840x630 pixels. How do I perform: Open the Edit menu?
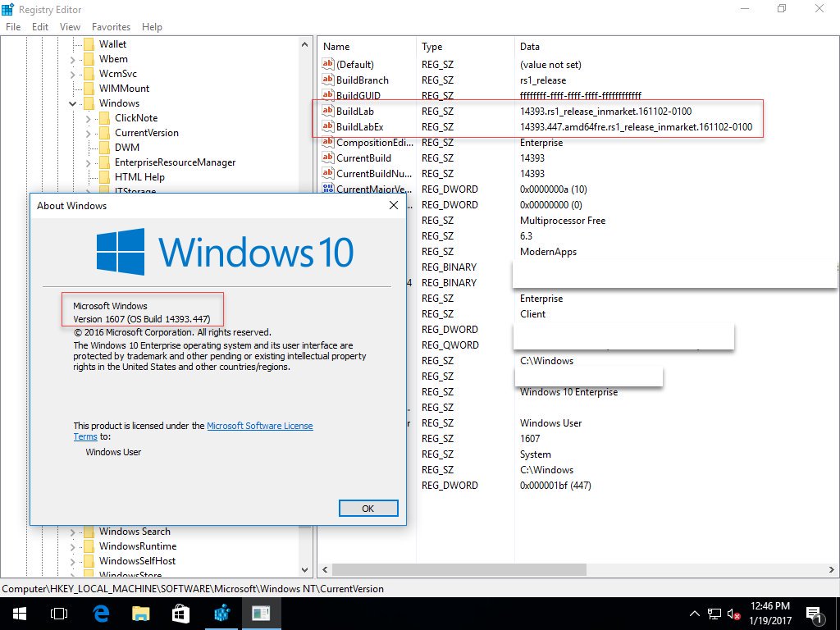[40, 27]
